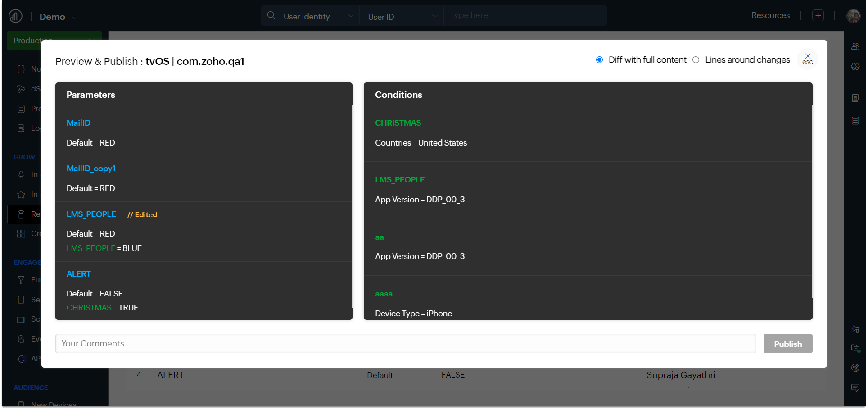This screenshot has height=410, width=868.
Task: Click the Publish button
Action: (788, 344)
